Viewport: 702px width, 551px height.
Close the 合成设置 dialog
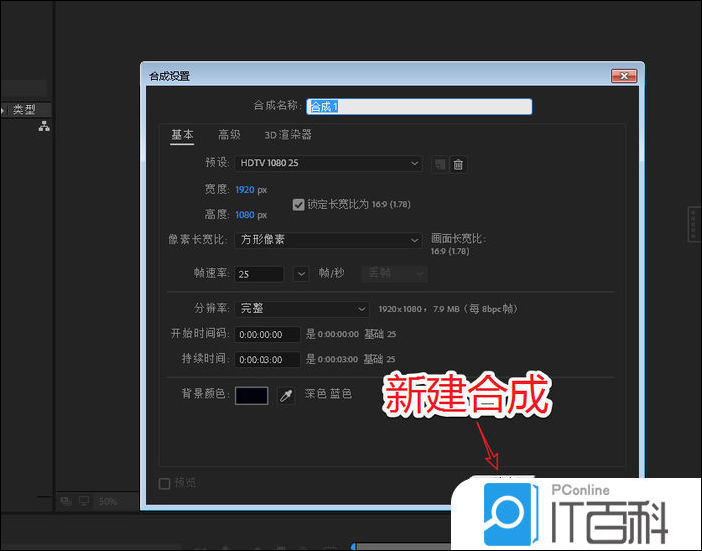point(624,76)
